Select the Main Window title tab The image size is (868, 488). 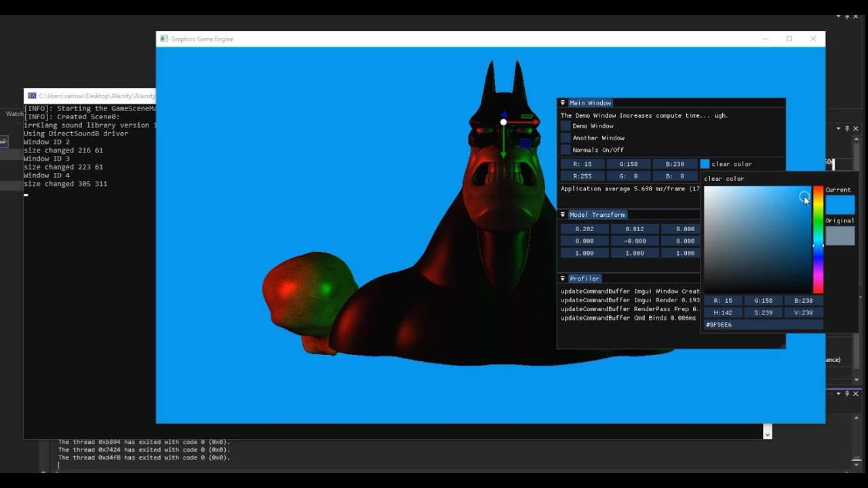point(590,103)
